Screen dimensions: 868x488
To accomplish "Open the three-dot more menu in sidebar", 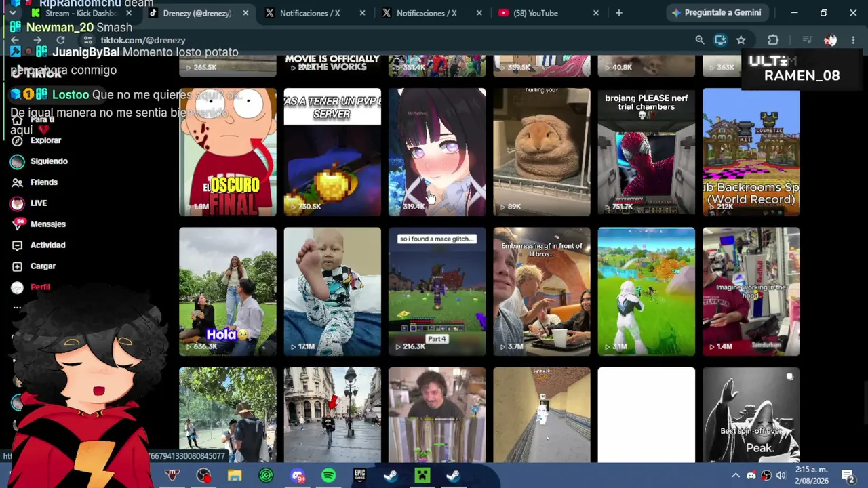I will pyautogui.click(x=17, y=308).
